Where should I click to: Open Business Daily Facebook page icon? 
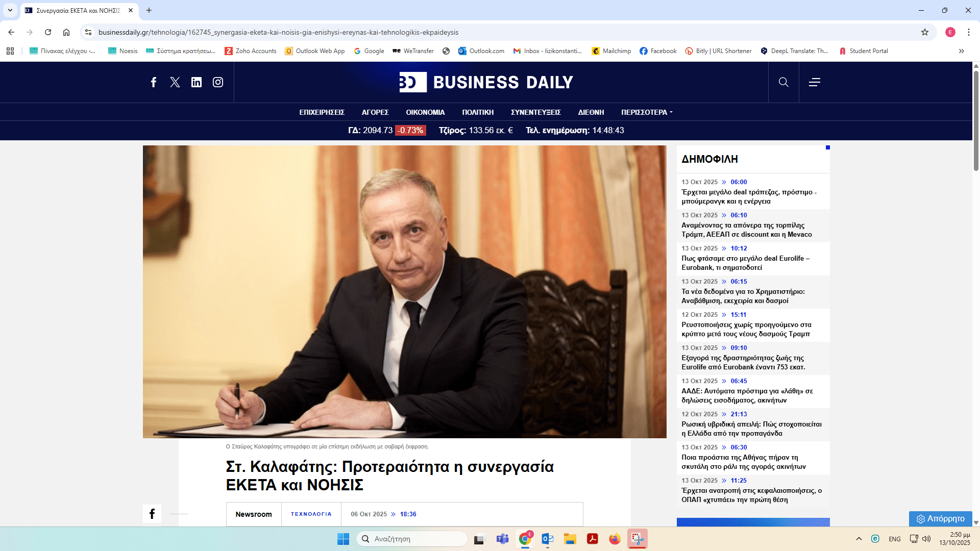tap(154, 82)
